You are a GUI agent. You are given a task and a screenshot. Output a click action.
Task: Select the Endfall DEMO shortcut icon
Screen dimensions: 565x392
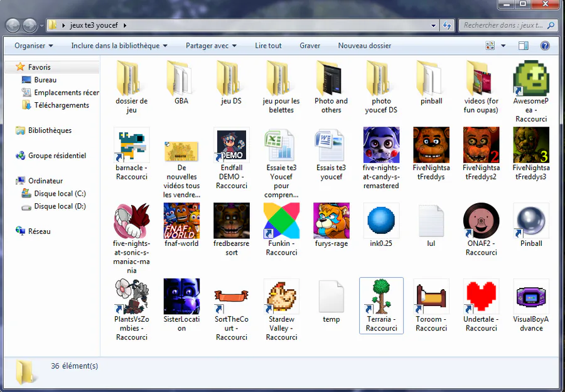pyautogui.click(x=231, y=145)
